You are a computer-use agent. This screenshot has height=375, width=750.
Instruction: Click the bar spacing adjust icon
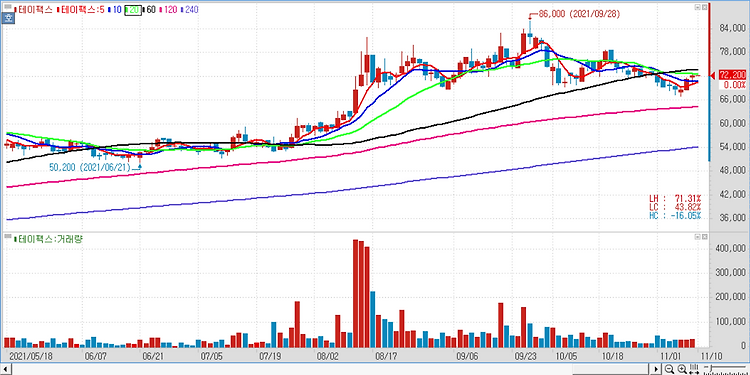click(695, 369)
